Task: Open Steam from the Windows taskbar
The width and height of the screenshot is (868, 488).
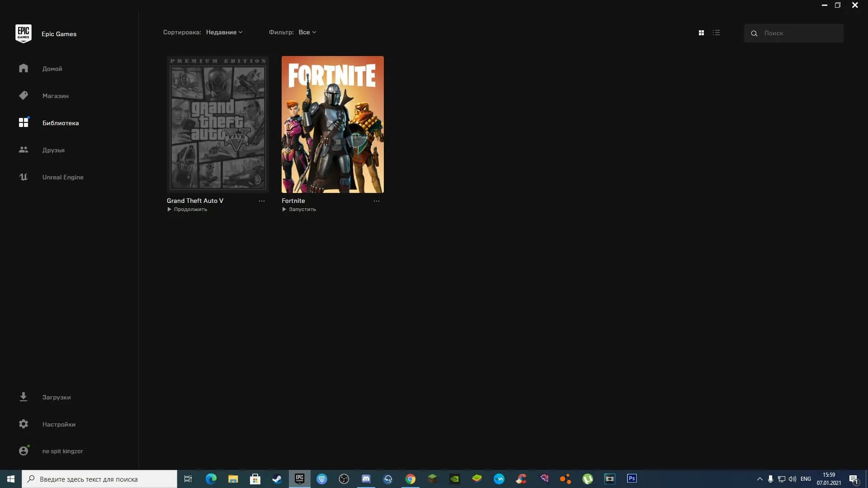Action: 277,479
